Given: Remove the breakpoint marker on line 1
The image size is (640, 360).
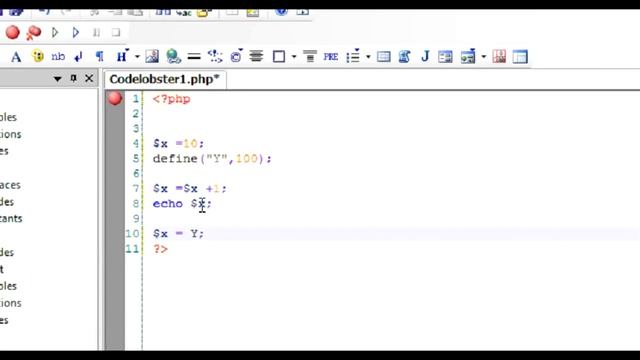Looking at the screenshot, I should (115, 98).
